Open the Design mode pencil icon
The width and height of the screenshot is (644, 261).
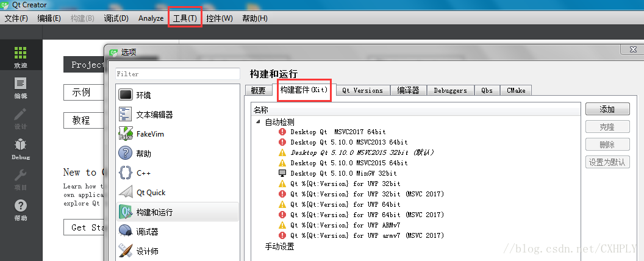pyautogui.click(x=21, y=114)
